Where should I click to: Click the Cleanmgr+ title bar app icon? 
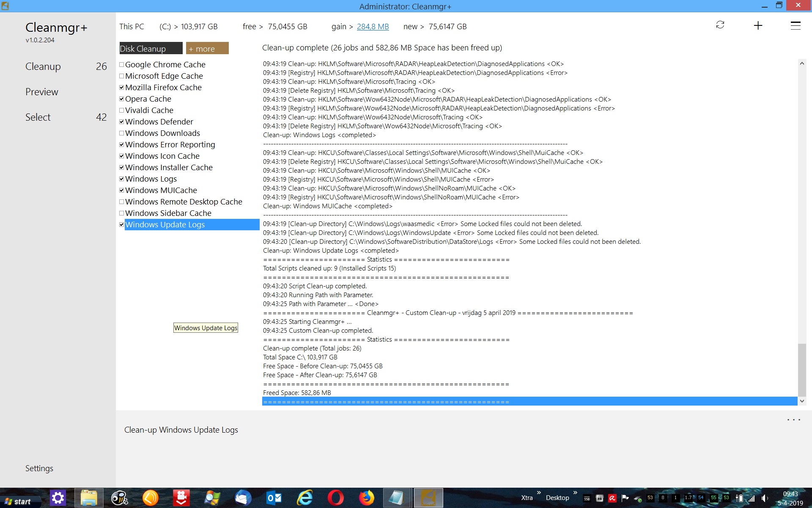point(5,6)
